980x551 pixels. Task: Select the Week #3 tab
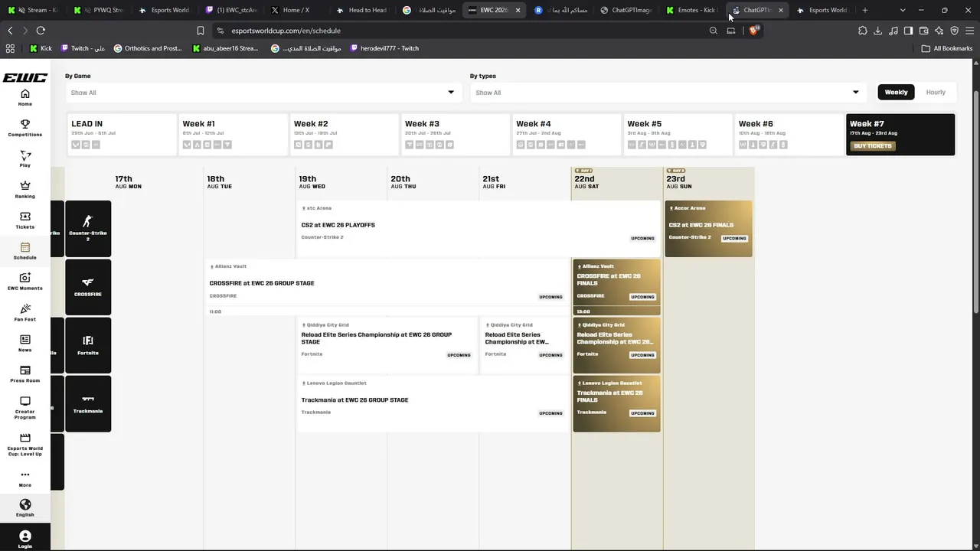[456, 135]
